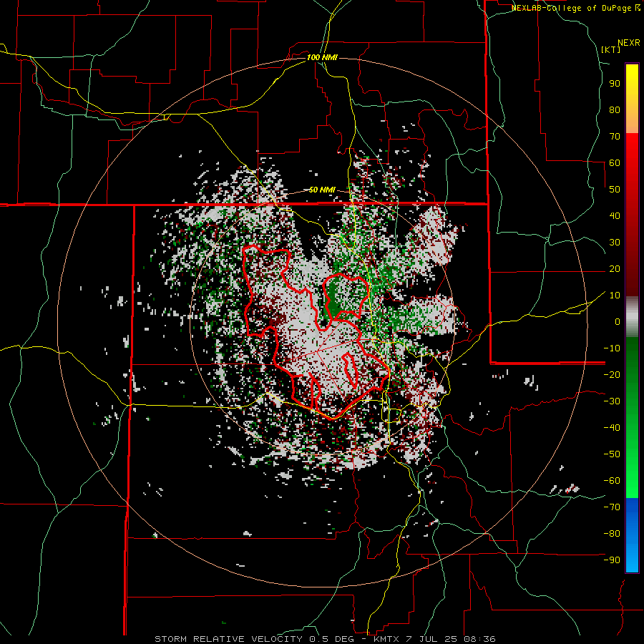Pick the green segment of the velocity color bar

pos(632,417)
